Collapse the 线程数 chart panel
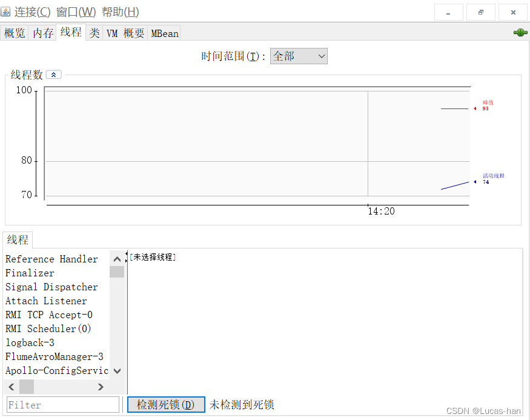Screen dimensions: 530x420 (x=53, y=75)
